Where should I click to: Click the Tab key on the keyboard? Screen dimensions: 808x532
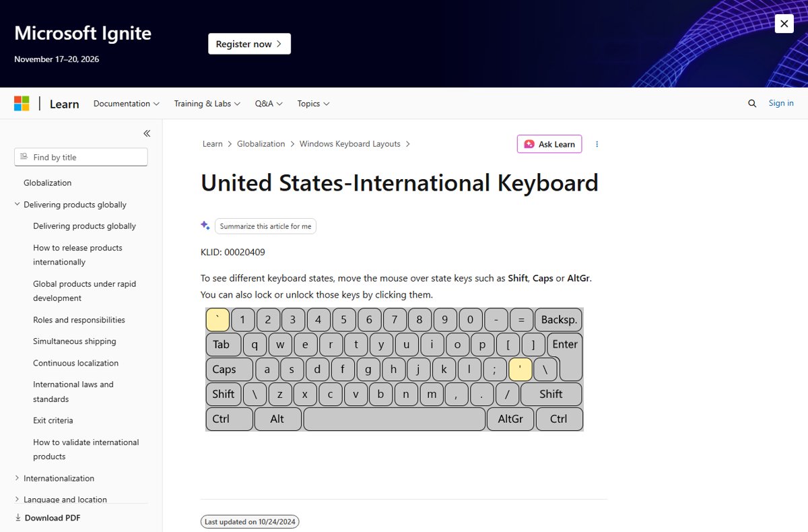click(223, 344)
